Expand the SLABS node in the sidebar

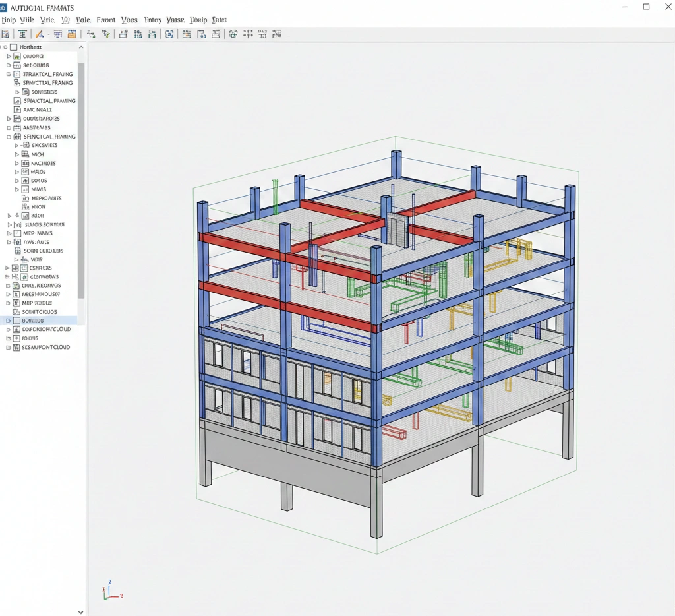pyautogui.click(x=16, y=181)
